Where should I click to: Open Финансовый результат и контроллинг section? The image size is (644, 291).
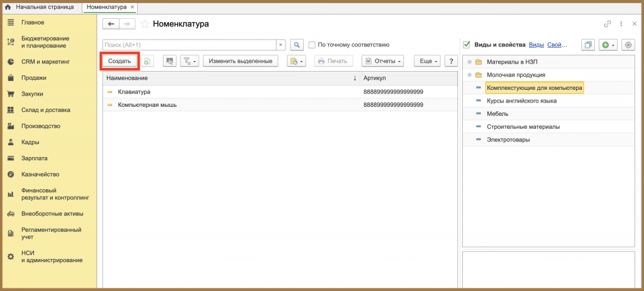click(48, 194)
